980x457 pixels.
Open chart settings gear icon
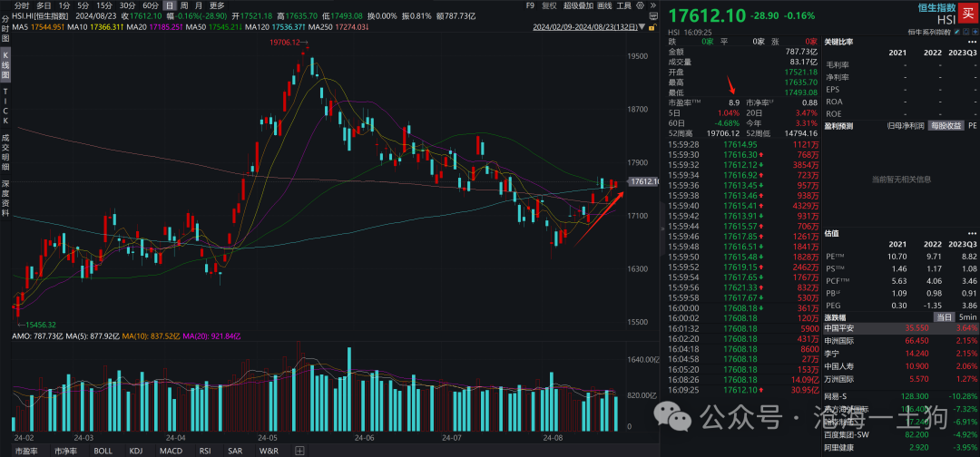(640, 5)
